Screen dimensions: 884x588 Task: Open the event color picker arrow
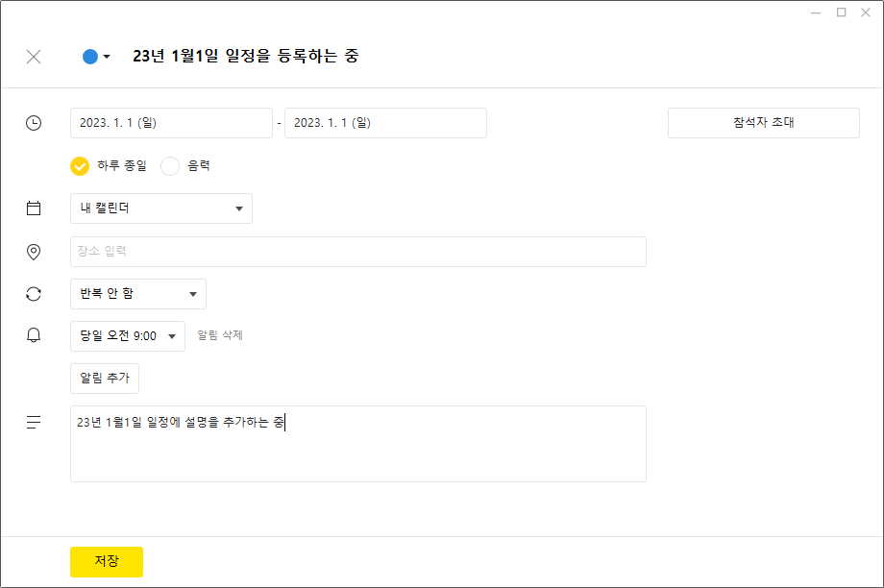107,57
